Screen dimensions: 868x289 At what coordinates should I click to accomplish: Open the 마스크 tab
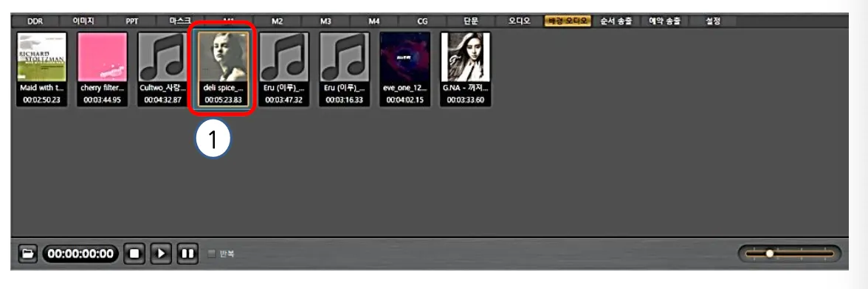pyautogui.click(x=181, y=21)
